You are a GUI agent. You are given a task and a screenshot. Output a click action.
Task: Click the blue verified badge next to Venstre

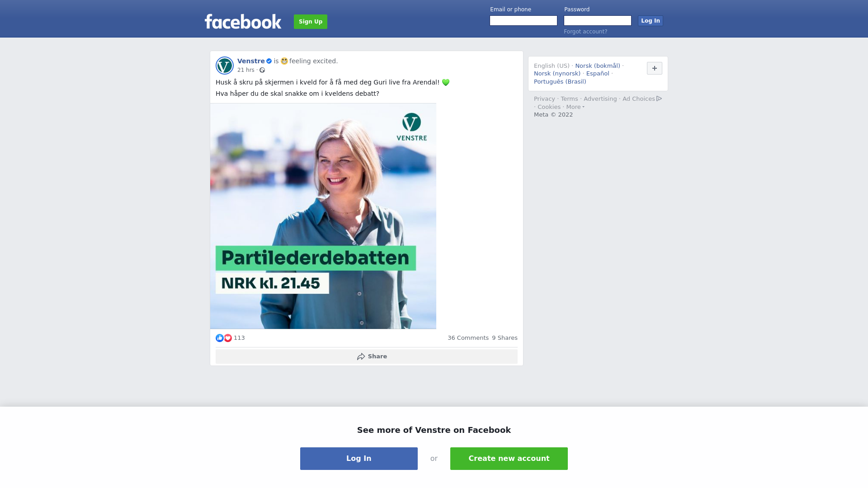tap(269, 61)
